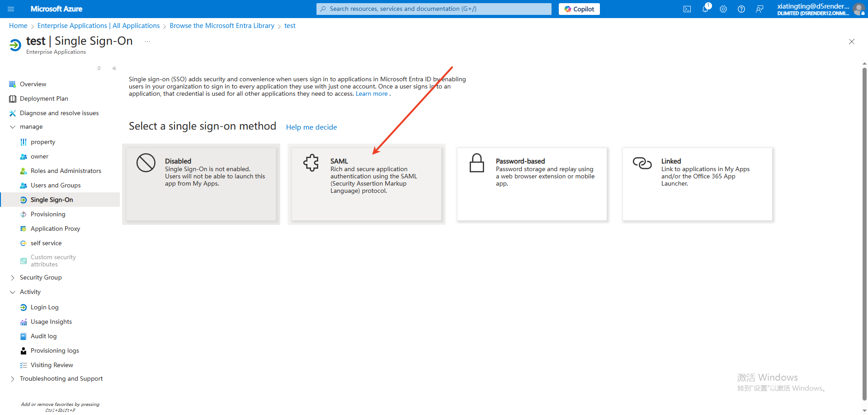Click the owner icon in sidebar
The height and width of the screenshot is (415, 868).
(x=24, y=156)
